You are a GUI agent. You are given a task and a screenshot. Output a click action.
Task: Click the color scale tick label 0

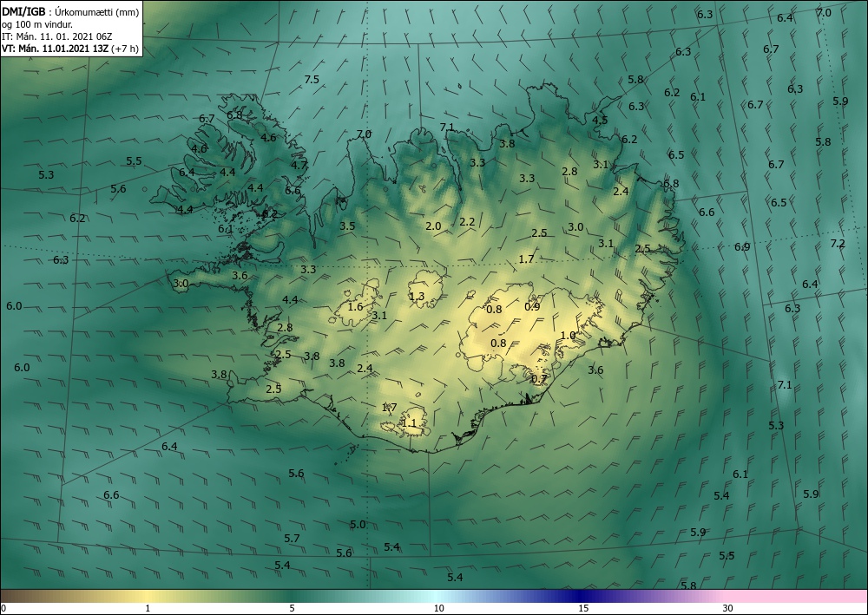[x=3, y=609]
